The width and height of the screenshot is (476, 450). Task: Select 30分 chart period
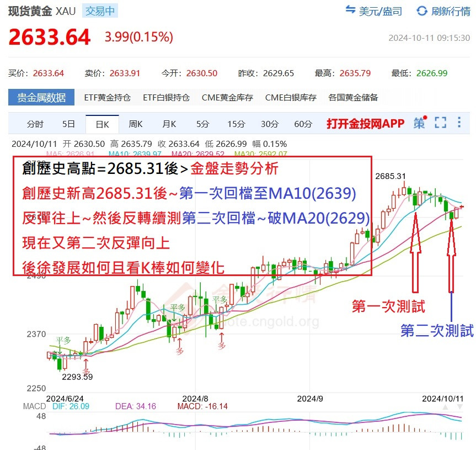(270, 124)
